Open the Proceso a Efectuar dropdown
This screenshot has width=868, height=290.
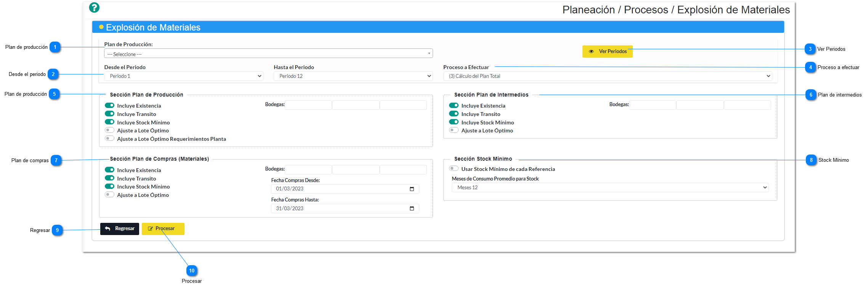[x=608, y=76]
